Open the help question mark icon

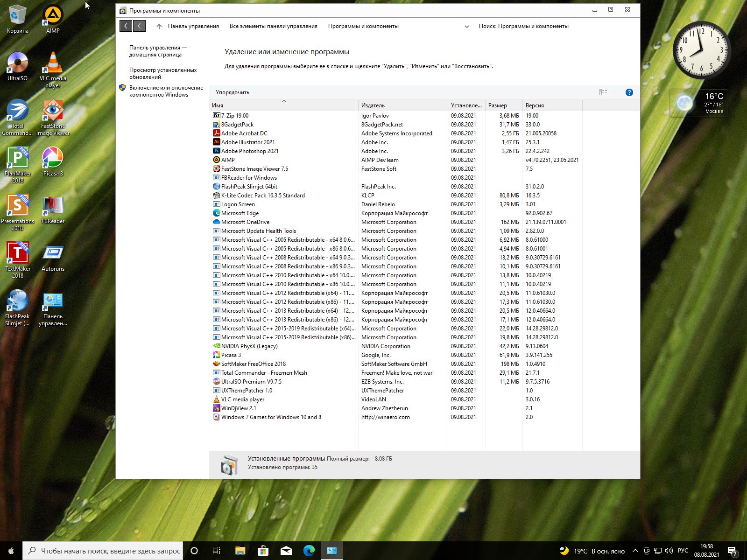point(629,92)
